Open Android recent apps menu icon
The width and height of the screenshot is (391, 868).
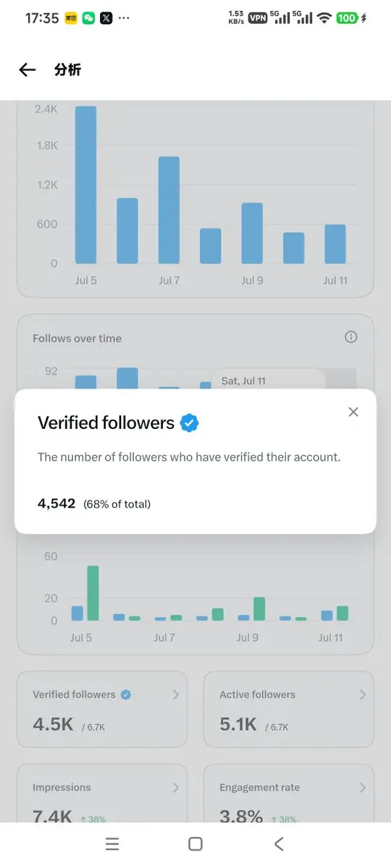coord(112,844)
